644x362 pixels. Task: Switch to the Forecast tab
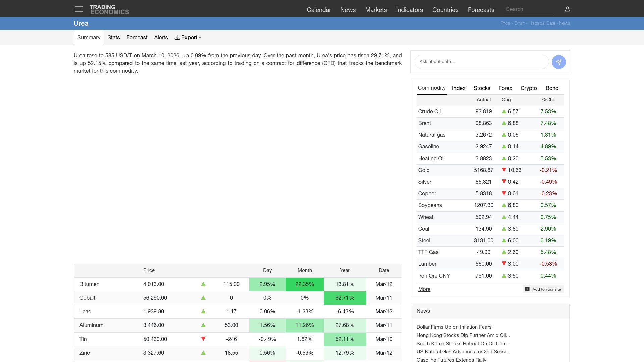[137, 38]
